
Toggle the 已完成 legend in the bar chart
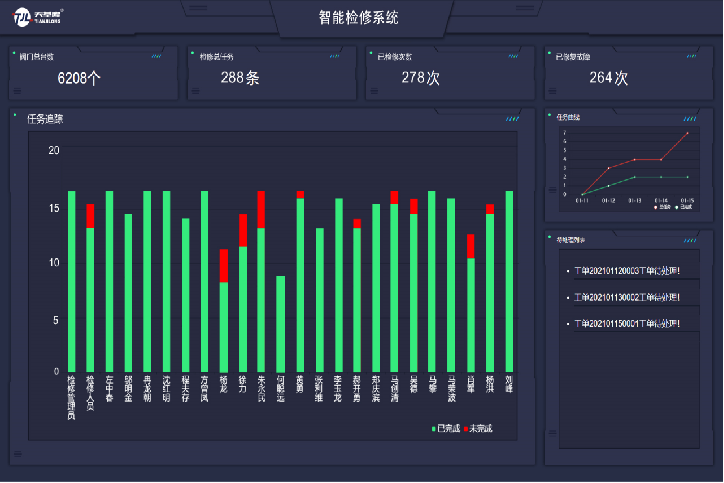tap(445, 428)
